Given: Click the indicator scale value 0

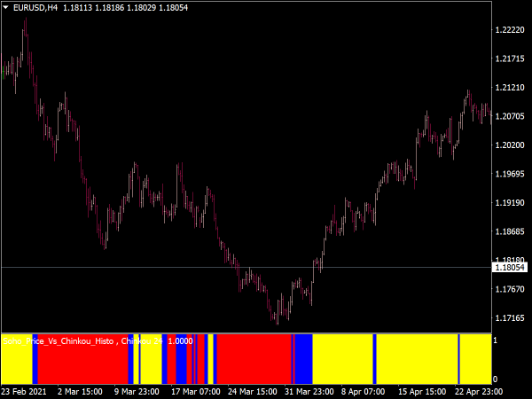Looking at the screenshot, I should click(x=495, y=379).
